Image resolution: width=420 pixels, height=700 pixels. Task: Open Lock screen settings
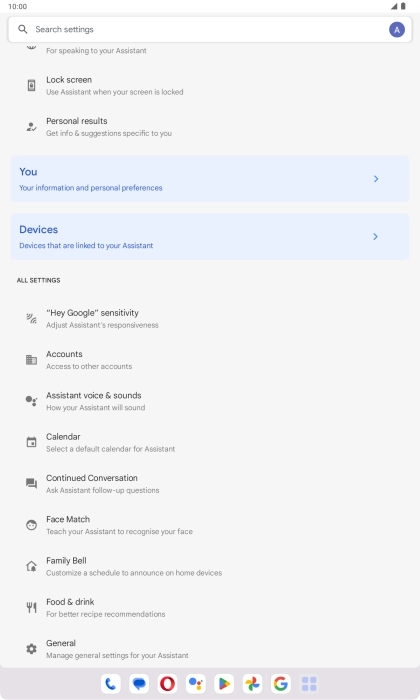tap(210, 85)
